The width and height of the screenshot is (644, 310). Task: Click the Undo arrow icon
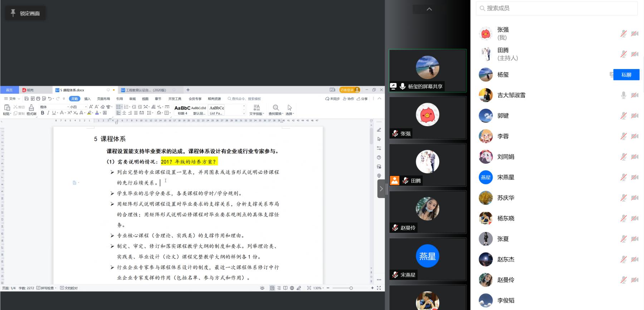click(50, 99)
